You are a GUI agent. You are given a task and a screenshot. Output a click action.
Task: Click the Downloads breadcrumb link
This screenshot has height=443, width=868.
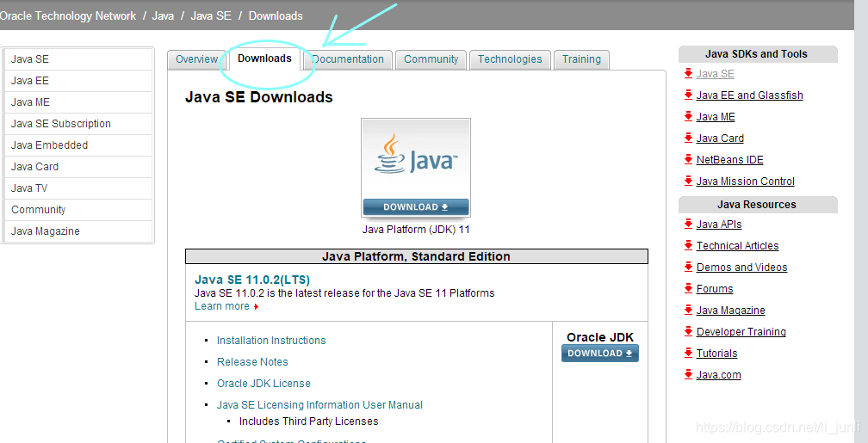[x=276, y=16]
